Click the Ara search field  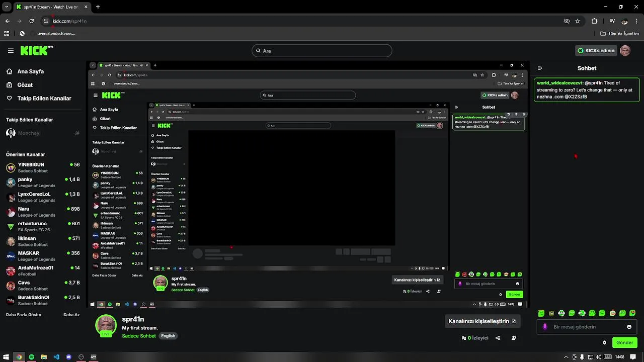[321, 51]
